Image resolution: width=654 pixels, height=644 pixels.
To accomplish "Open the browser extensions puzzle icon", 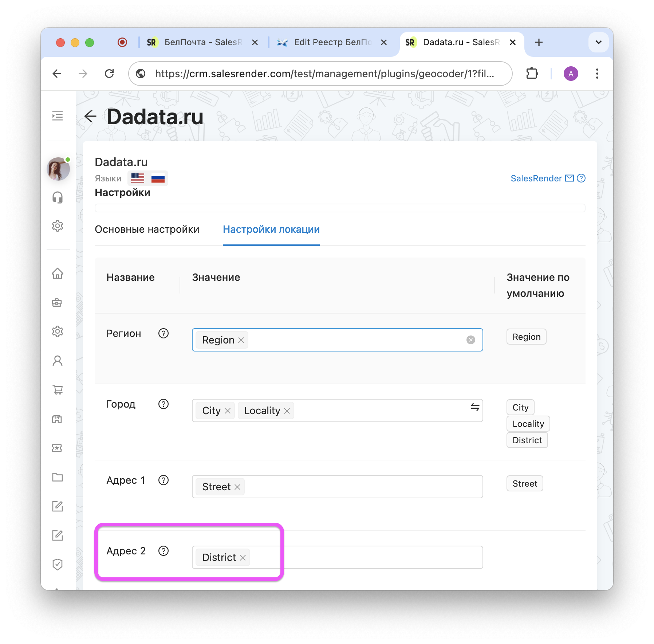I will tap(532, 74).
